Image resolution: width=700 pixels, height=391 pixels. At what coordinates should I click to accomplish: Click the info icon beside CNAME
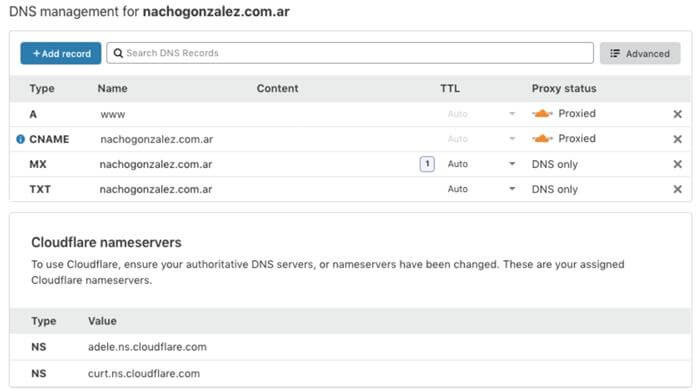tap(21, 139)
